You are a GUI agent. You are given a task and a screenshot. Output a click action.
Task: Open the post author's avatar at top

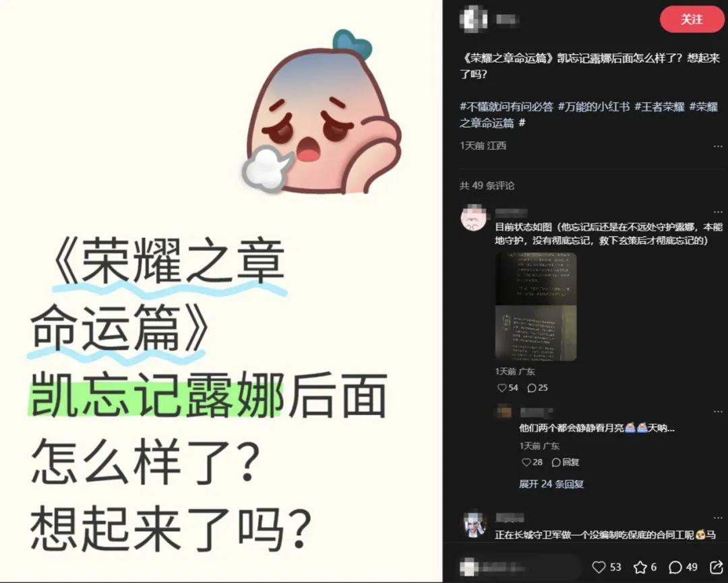pos(473,20)
